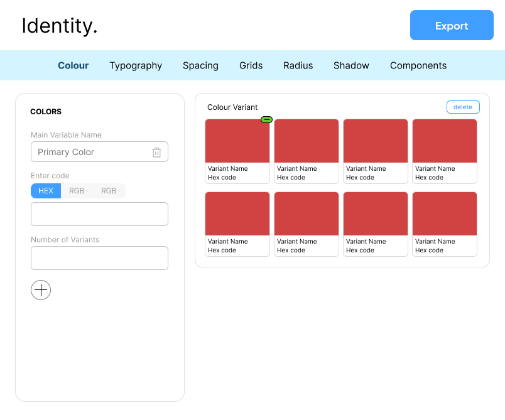The width and height of the screenshot is (505, 420).
Task: Switch to the Typography tab
Action: click(136, 66)
